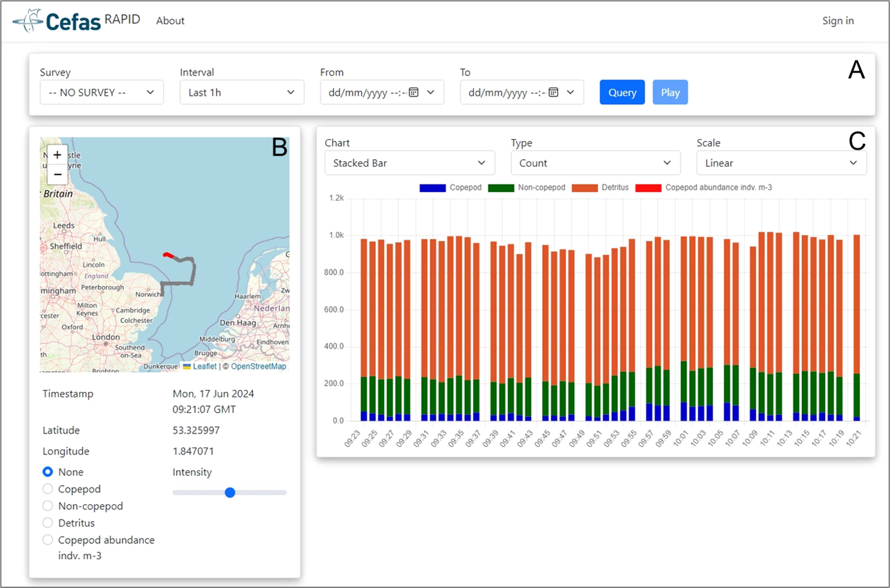Open the Interval dropdown showing Last 1h
The width and height of the screenshot is (890, 588).
coord(242,92)
